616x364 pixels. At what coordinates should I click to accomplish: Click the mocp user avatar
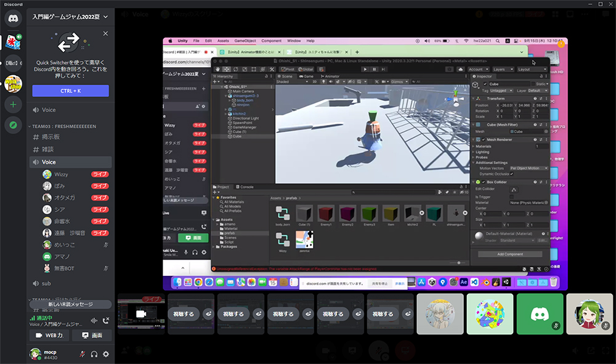[x=35, y=354]
